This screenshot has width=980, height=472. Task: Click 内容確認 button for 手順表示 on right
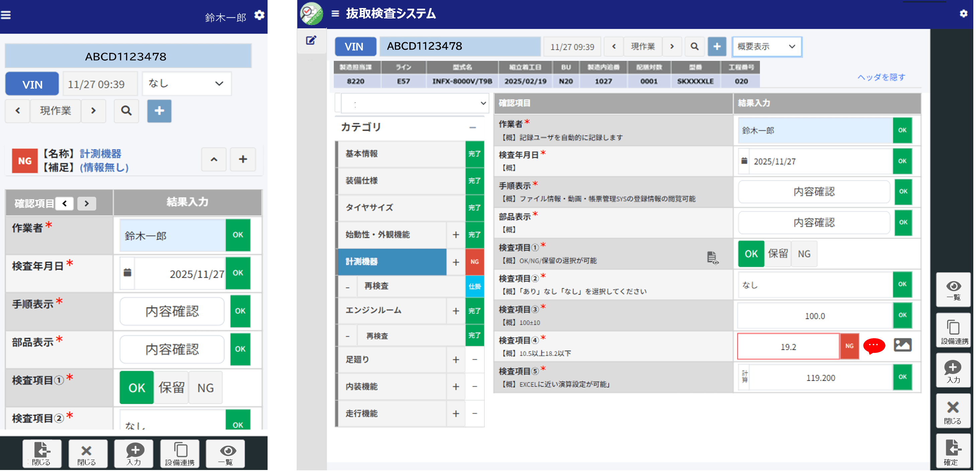pos(813,192)
